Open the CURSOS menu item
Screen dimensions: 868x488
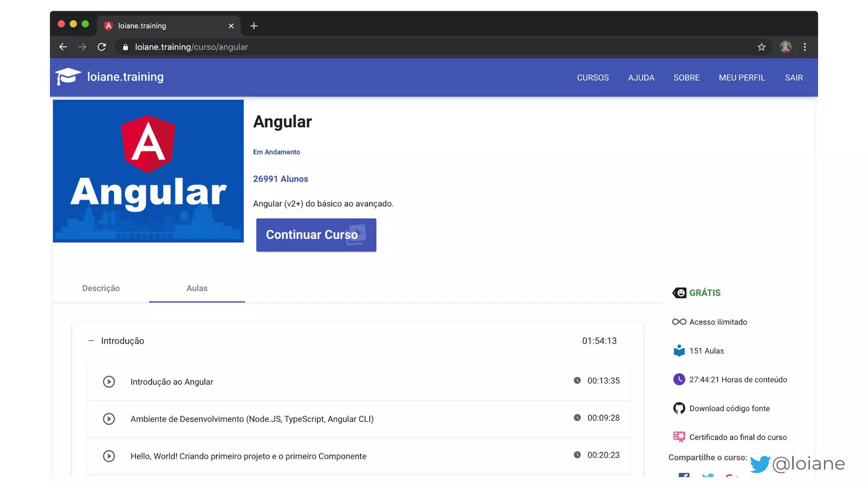pyautogui.click(x=593, y=78)
